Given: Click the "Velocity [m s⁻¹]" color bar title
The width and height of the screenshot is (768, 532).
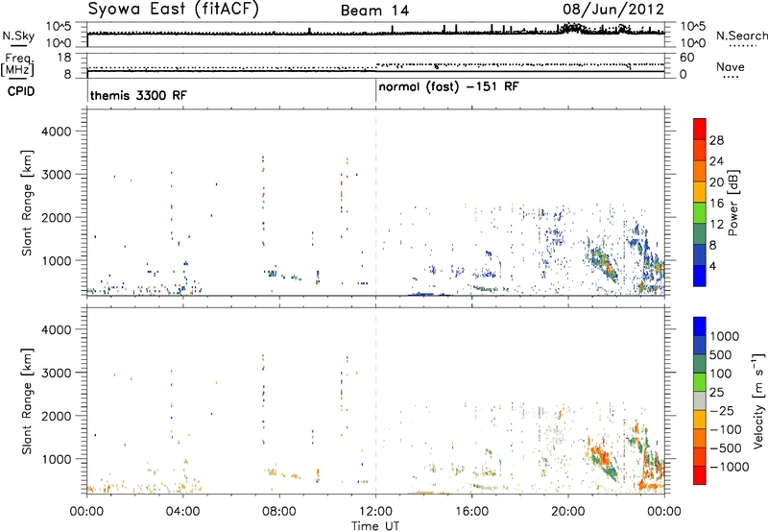Looking at the screenshot, I should tap(758, 400).
